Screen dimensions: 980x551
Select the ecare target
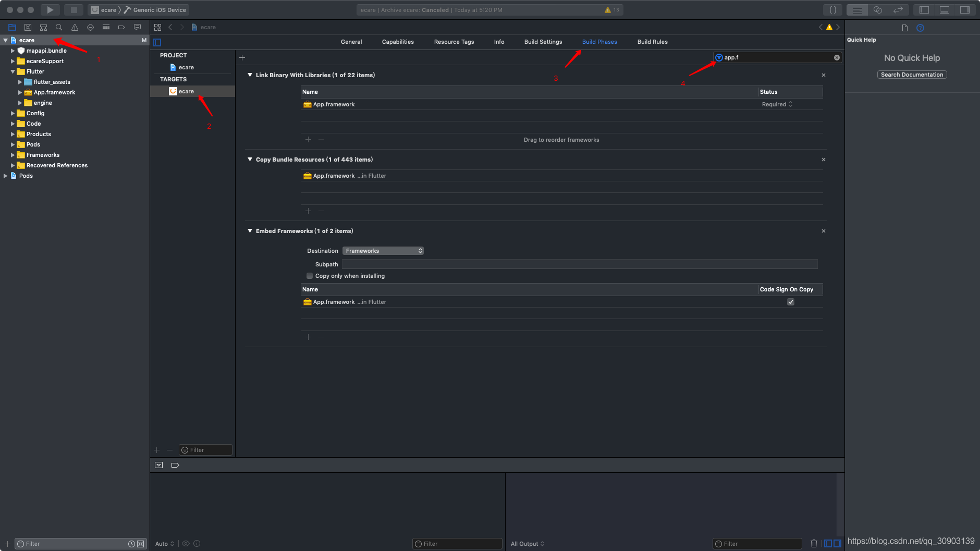tap(192, 91)
